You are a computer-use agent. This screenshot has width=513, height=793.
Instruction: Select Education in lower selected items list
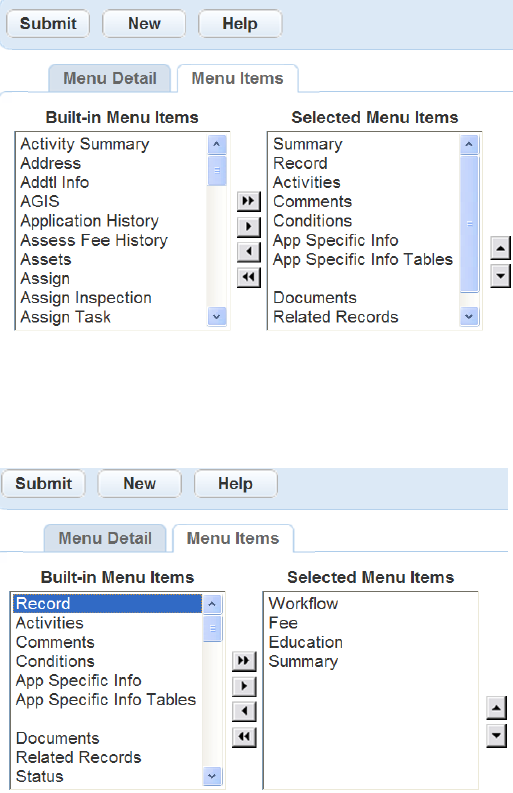coord(306,642)
